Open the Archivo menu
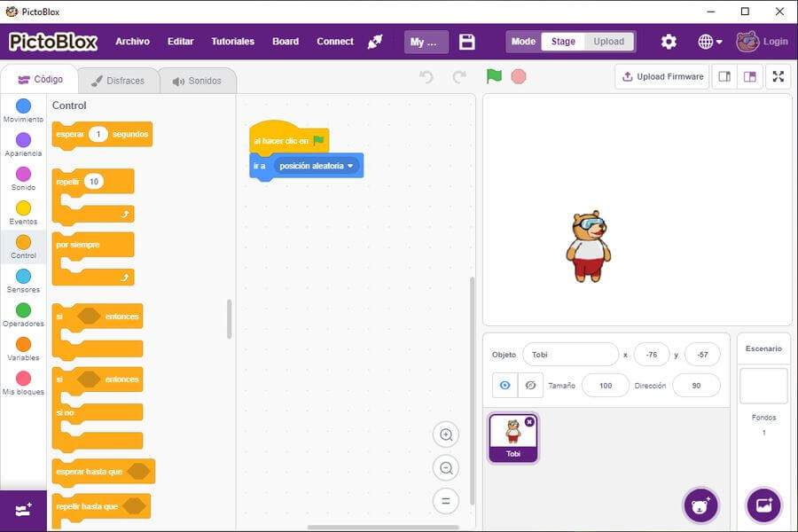This screenshot has height=532, width=798. (132, 42)
